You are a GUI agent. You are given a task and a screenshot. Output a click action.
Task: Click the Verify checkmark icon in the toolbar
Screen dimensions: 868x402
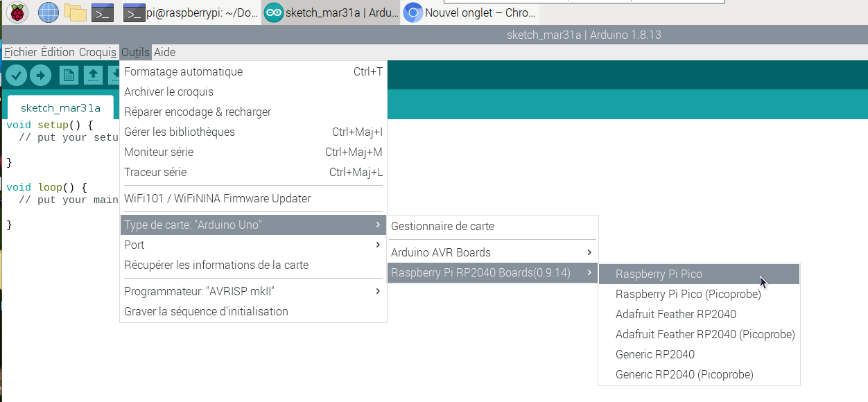[16, 75]
